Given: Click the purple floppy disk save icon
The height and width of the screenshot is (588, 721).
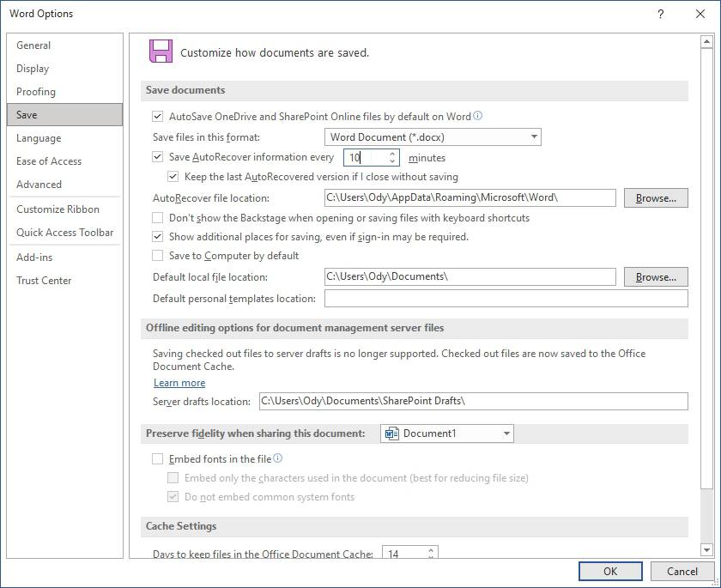Looking at the screenshot, I should coord(161,51).
